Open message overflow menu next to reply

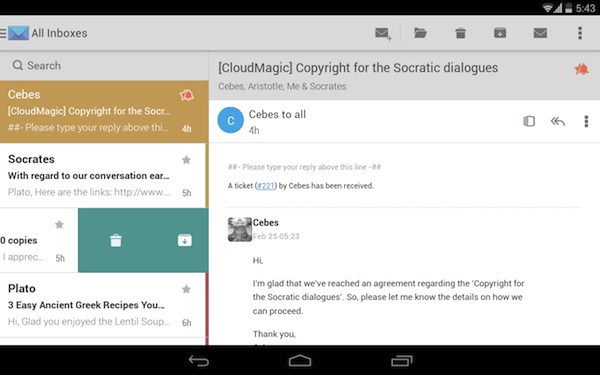pyautogui.click(x=586, y=121)
